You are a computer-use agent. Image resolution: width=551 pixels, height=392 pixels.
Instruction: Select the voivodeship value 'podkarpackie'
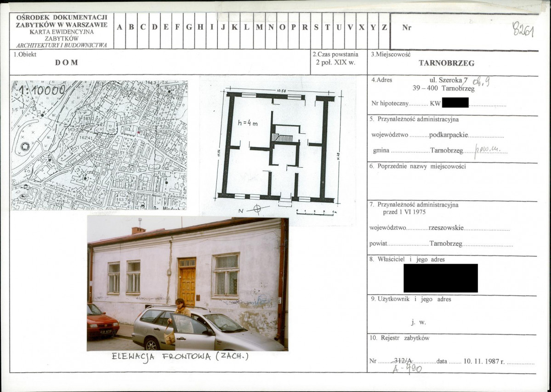point(449,135)
